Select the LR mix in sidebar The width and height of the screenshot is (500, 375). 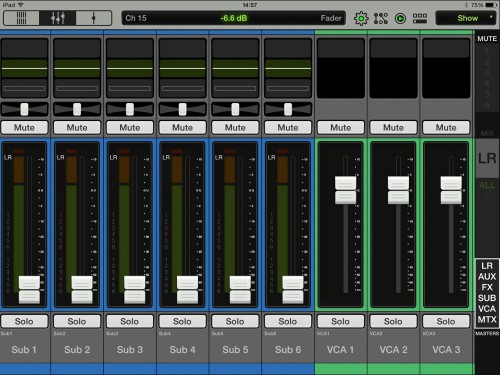[487, 158]
